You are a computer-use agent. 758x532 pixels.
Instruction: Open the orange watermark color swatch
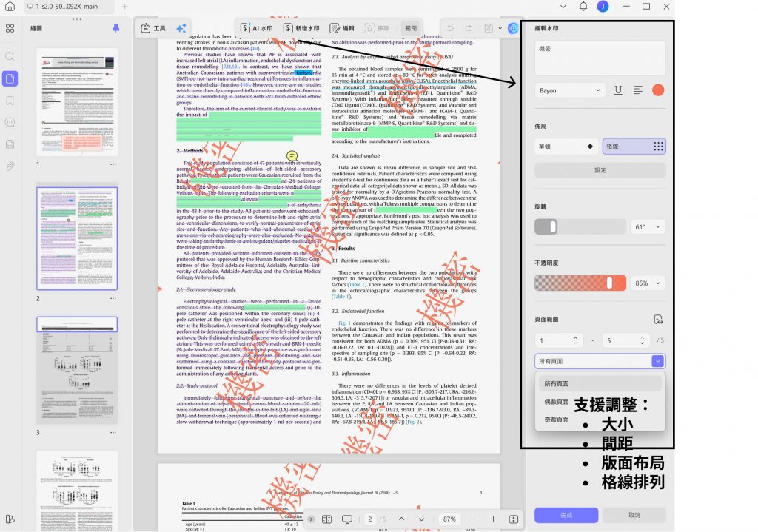pos(658,90)
